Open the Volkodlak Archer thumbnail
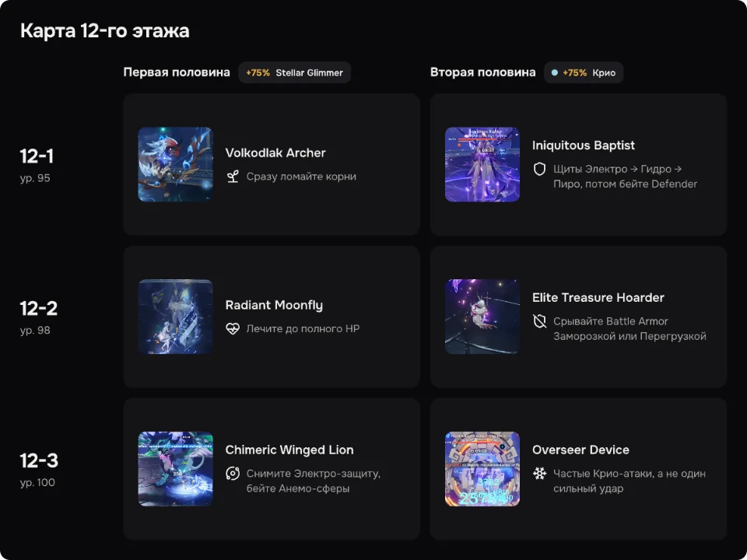The image size is (747, 560). [175, 164]
